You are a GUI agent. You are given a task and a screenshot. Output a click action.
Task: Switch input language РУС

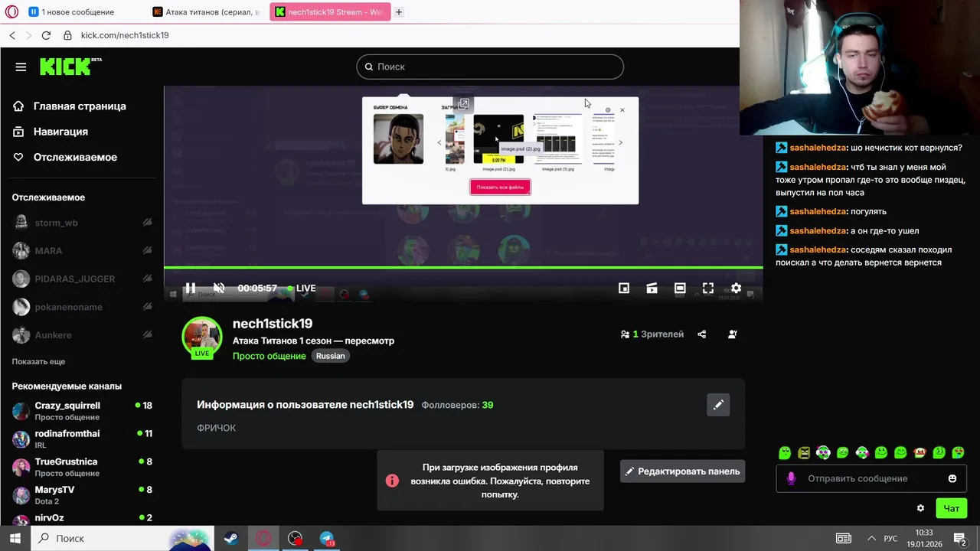coord(890,538)
